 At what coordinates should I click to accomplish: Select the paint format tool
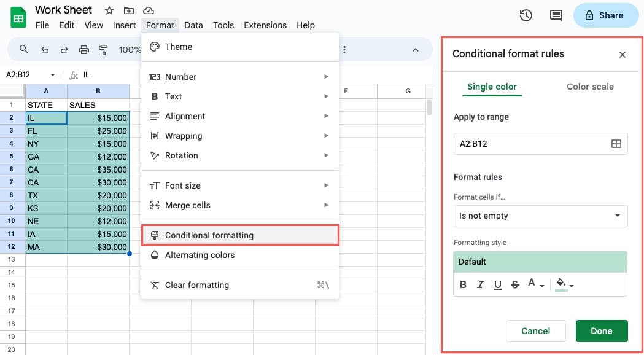(x=103, y=50)
